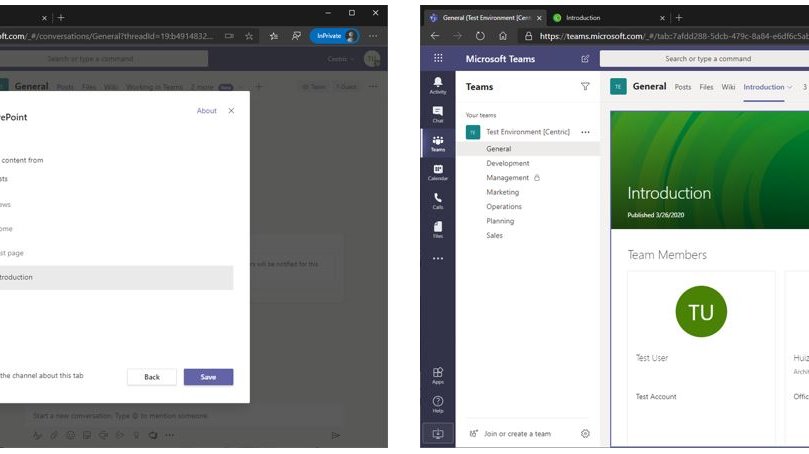Screen dimensions: 809x454
Task: Add this page to favorites star
Action: click(249, 36)
